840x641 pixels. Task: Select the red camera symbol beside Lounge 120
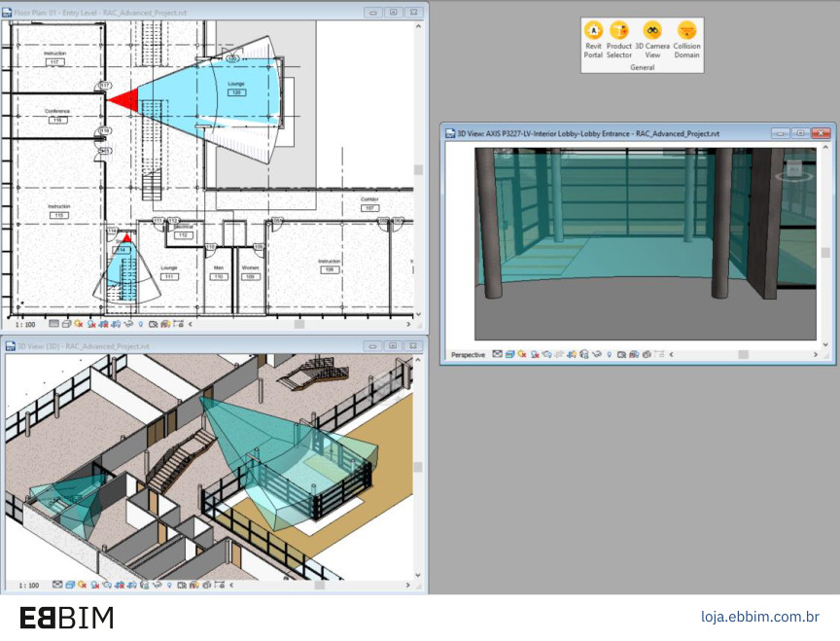pyautogui.click(x=123, y=100)
